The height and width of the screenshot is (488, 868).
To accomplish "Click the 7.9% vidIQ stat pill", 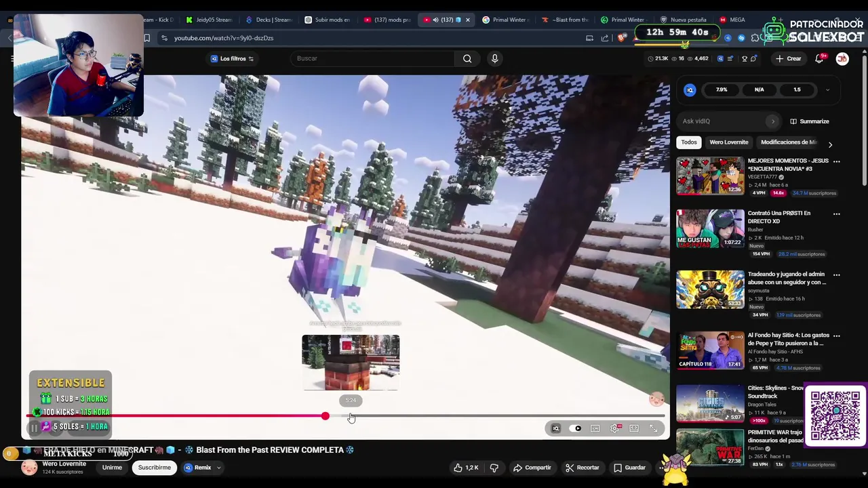I will 722,89.
